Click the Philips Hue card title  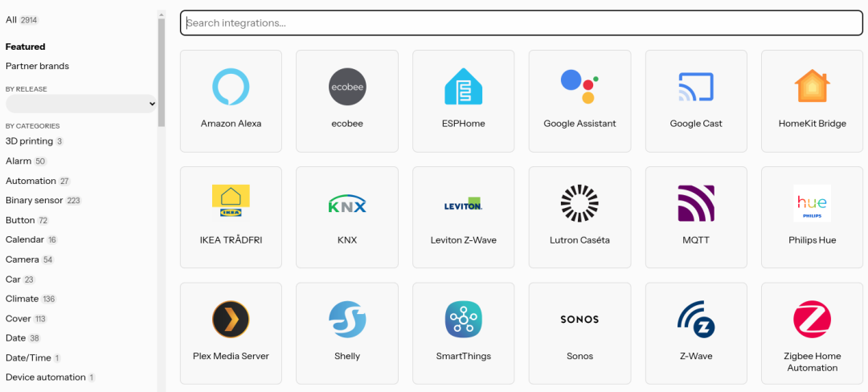point(812,240)
